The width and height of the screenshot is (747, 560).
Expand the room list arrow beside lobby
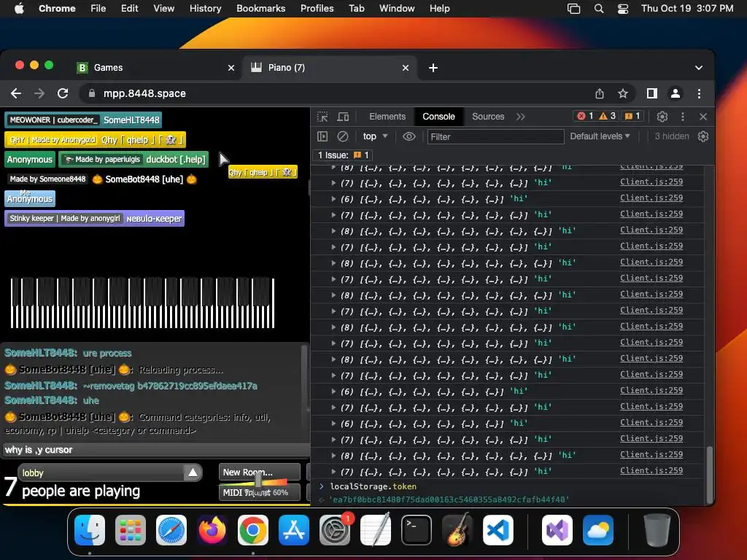pos(193,472)
